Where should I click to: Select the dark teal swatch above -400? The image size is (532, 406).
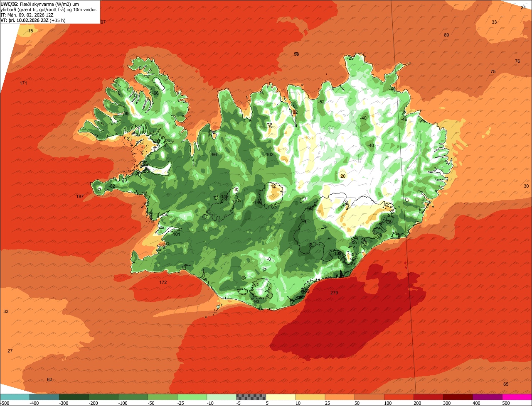44,397
